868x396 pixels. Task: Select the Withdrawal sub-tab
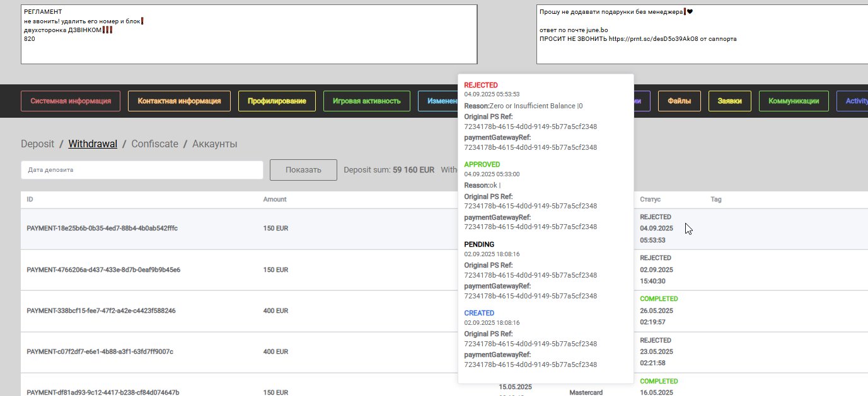tap(93, 144)
